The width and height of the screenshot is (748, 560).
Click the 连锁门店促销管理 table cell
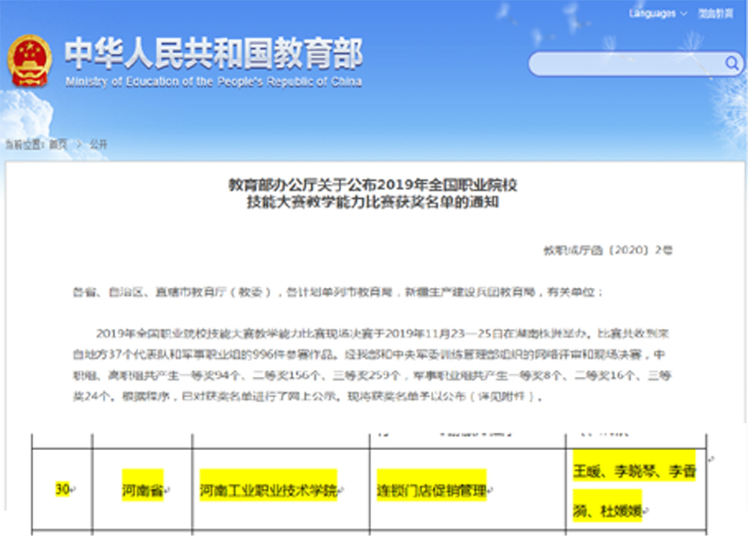(432, 490)
